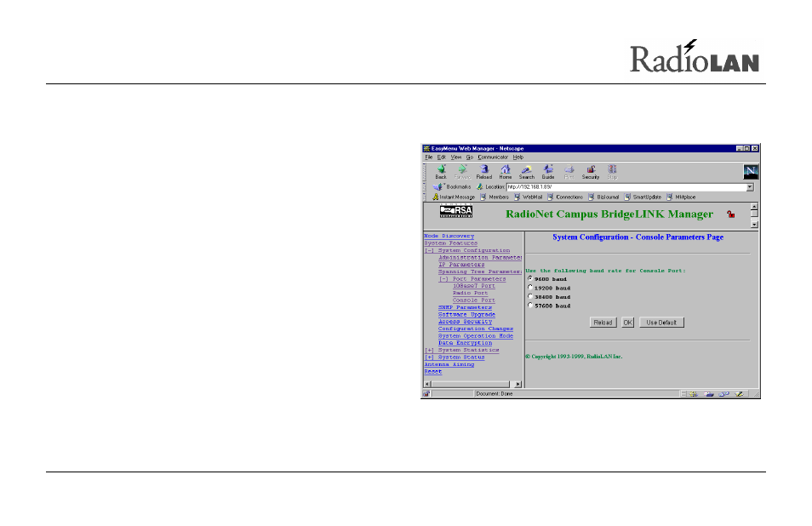Click the status bar security lock icon
Image resolution: width=812 pixels, height=526 pixels.
[426, 394]
